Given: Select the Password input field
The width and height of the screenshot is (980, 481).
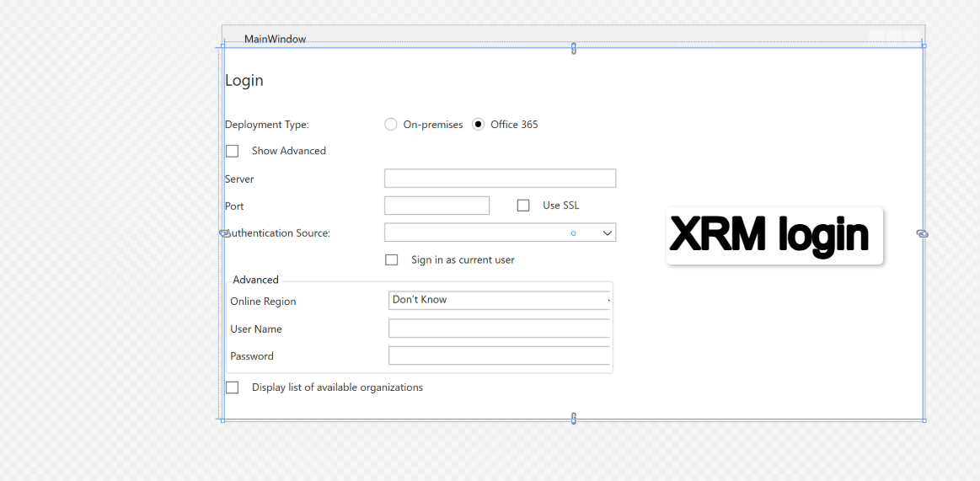Looking at the screenshot, I should coord(499,355).
